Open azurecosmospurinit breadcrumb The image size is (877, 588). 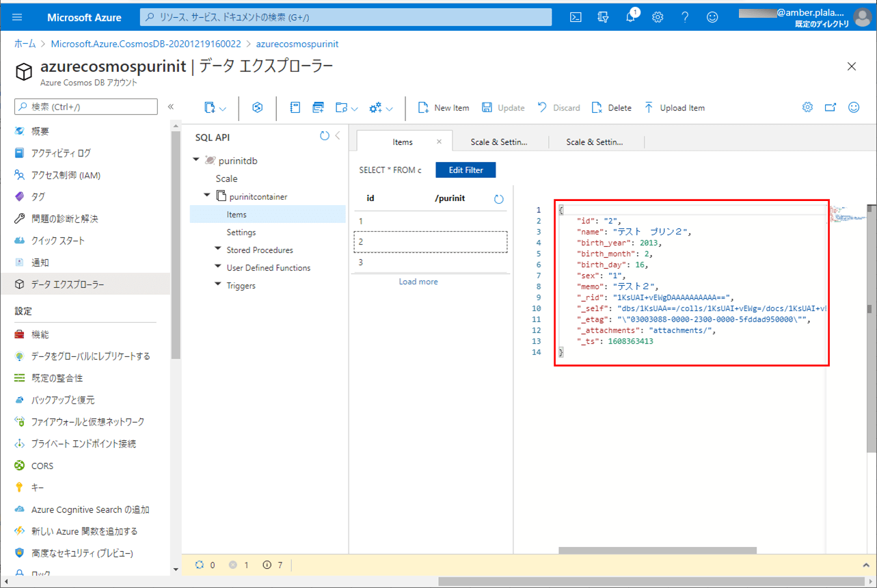coord(297,44)
